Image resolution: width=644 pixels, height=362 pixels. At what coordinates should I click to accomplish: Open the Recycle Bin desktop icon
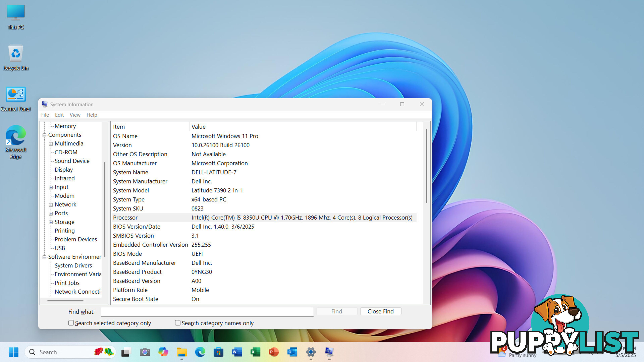15,58
